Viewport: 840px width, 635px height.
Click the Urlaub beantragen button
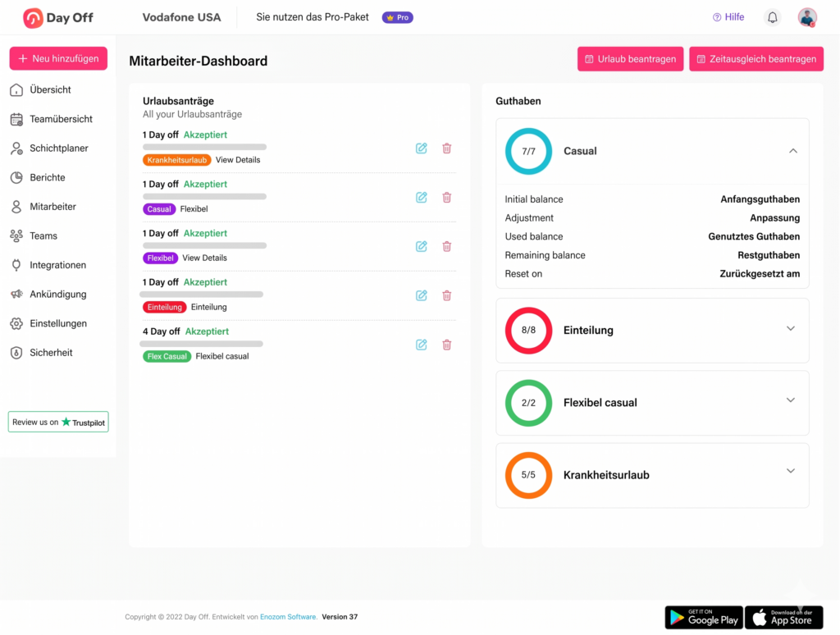click(630, 58)
